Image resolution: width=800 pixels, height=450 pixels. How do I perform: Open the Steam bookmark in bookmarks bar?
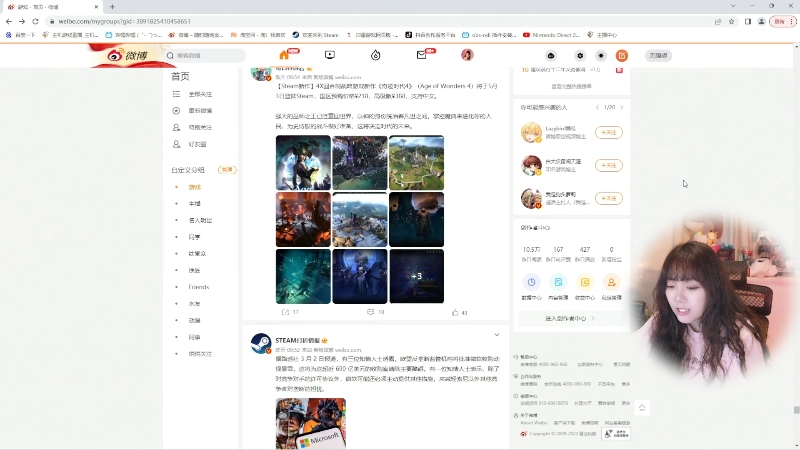(x=315, y=35)
